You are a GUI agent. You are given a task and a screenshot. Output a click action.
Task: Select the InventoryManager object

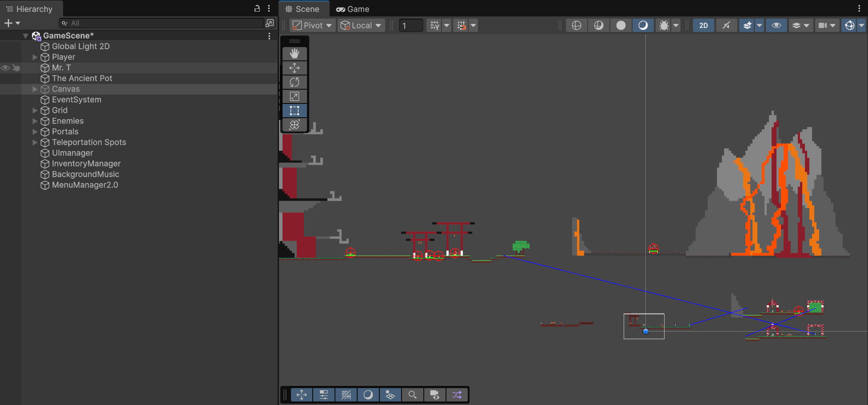click(86, 164)
